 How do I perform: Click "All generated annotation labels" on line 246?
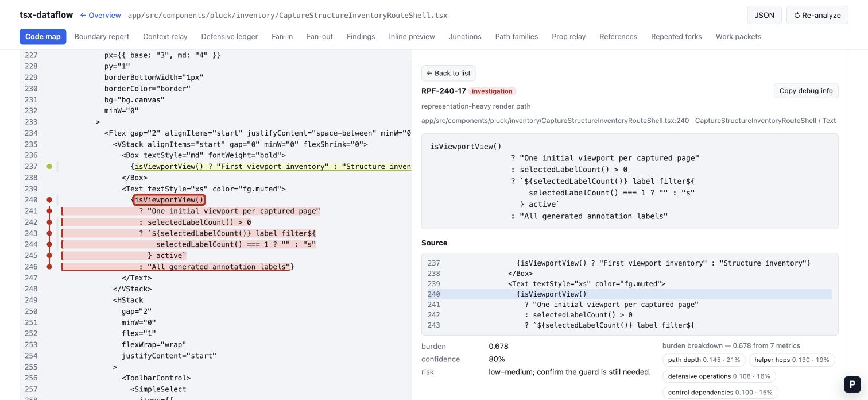[219, 267]
